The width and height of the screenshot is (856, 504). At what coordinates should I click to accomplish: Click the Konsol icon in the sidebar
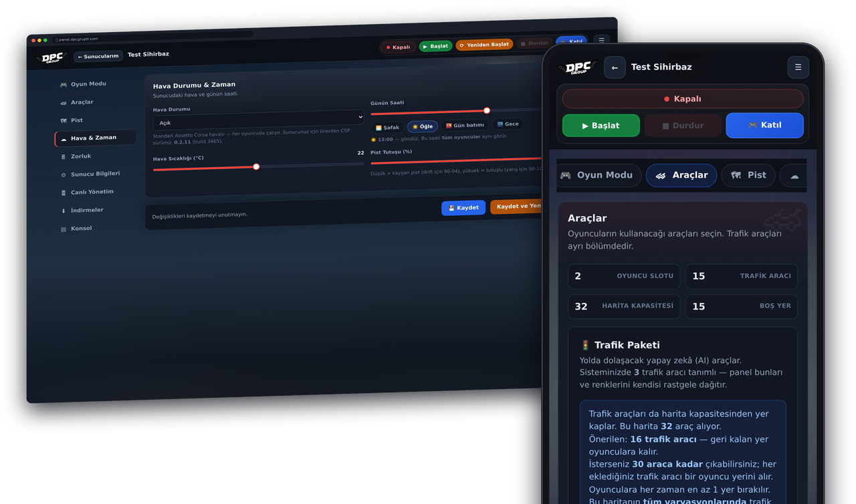click(x=64, y=229)
